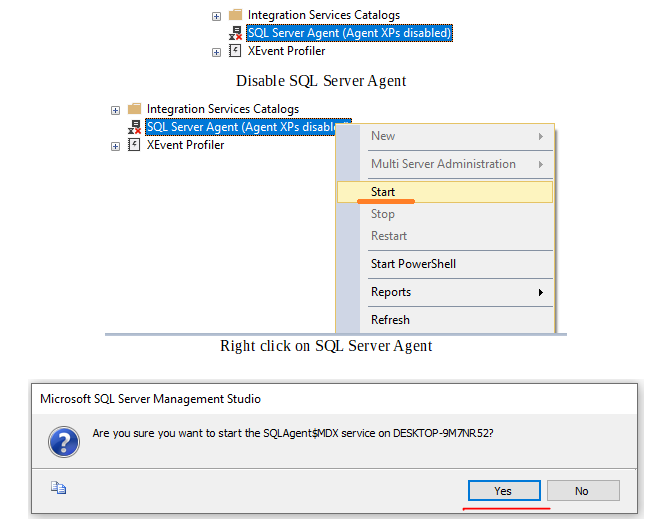Confirm with the Yes button
659x520 pixels.
[504, 491]
